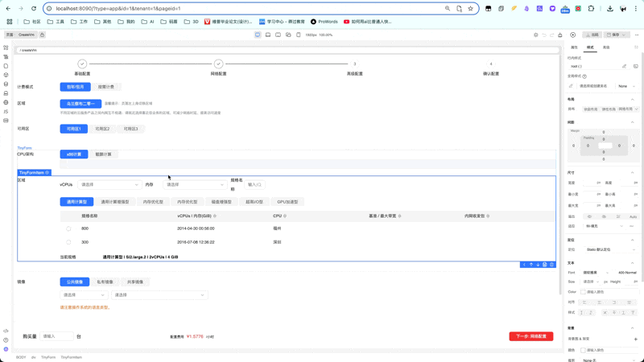
Task: Bookmark this page with star icon
Action: tap(471, 8)
